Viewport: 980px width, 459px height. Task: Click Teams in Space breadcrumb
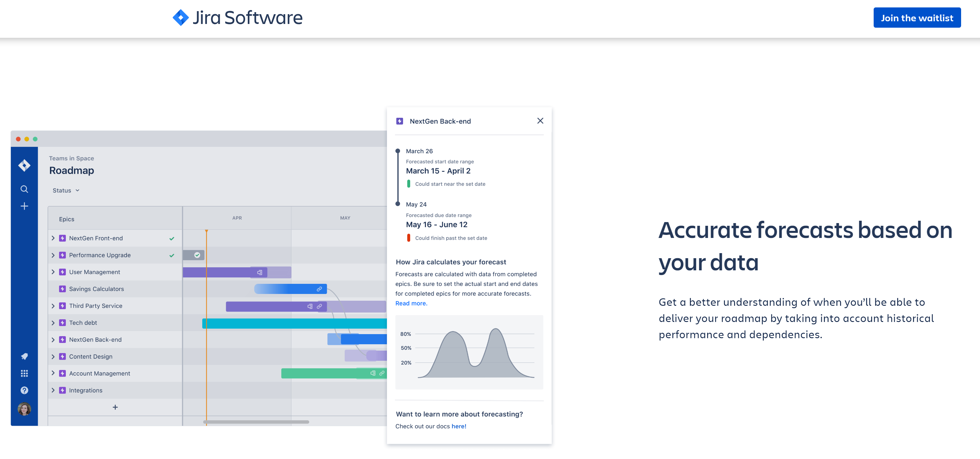pos(71,158)
